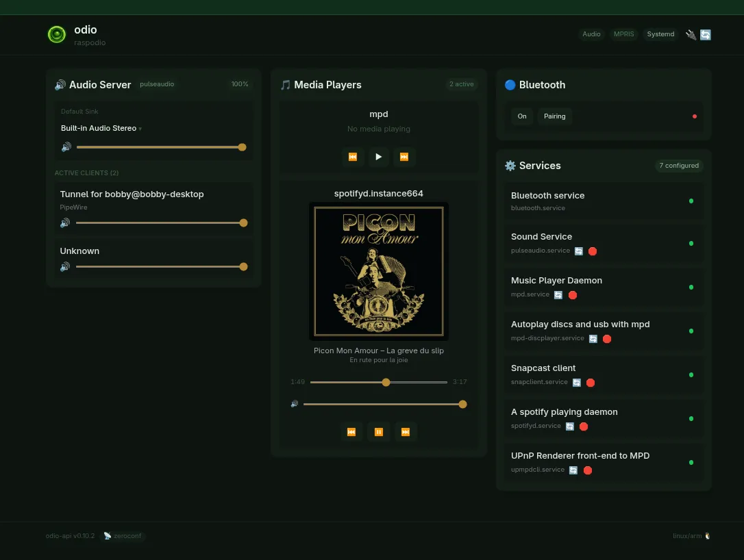The image size is (744, 560).
Task: Click the zeroconf badge in the footer
Action: pos(123,536)
